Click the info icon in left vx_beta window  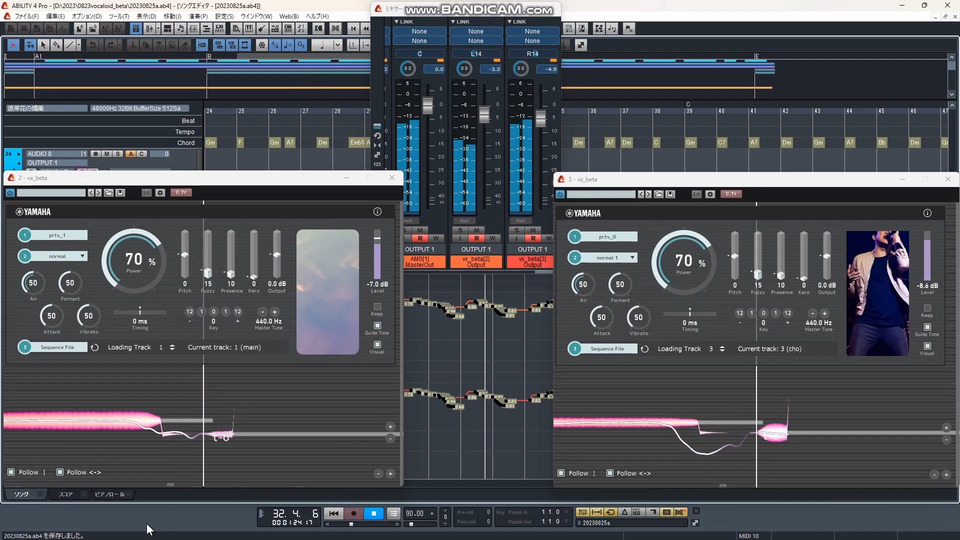click(377, 212)
